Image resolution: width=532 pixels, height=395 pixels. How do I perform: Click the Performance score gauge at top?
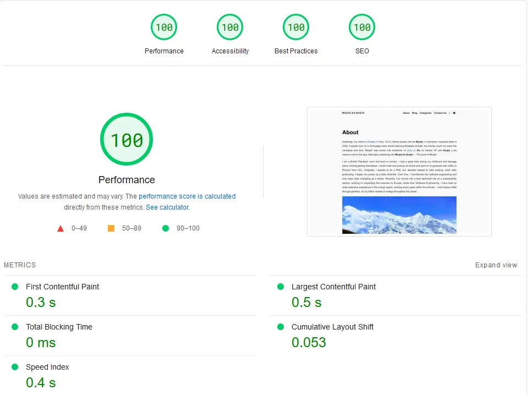pos(164,26)
